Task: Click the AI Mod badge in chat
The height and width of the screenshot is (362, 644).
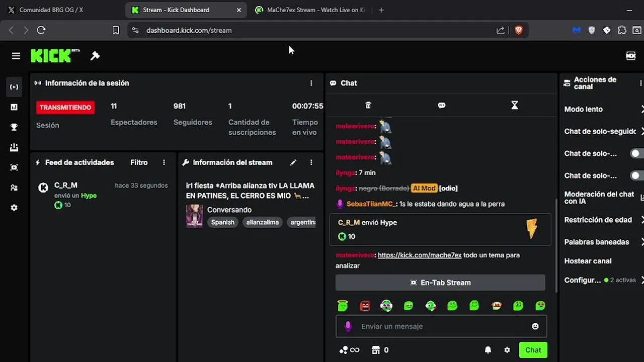Action: coord(424,188)
